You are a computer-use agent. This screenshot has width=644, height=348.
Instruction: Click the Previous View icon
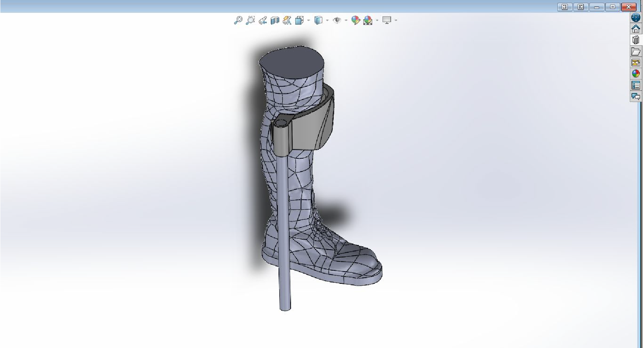263,20
